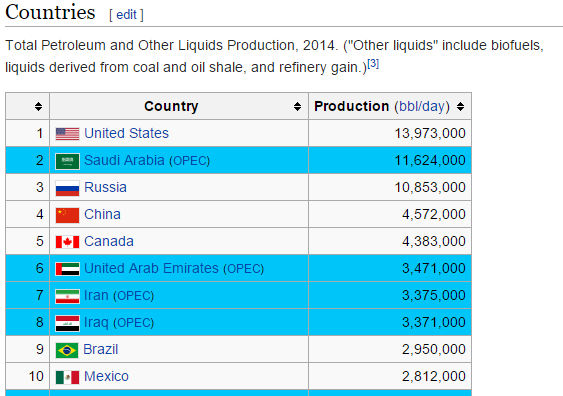Open the Brazil article link
This screenshot has height=396, width=563.
(101, 349)
